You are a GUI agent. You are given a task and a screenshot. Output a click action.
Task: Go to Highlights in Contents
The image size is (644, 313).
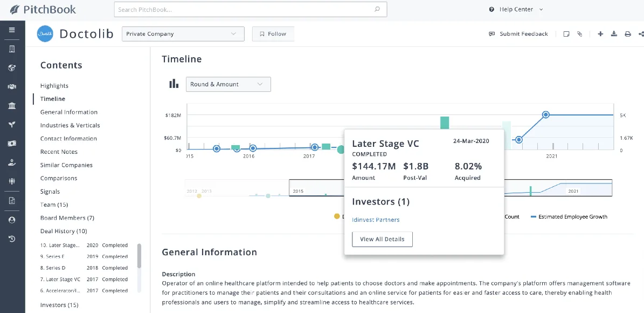coord(54,86)
